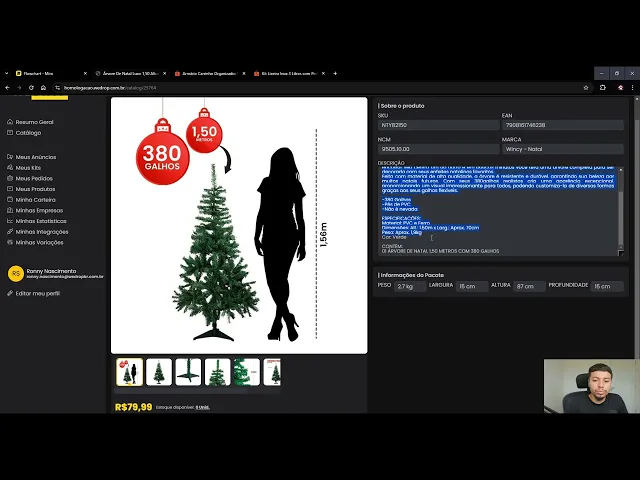Open a new browser tab with plus

pos(335,73)
